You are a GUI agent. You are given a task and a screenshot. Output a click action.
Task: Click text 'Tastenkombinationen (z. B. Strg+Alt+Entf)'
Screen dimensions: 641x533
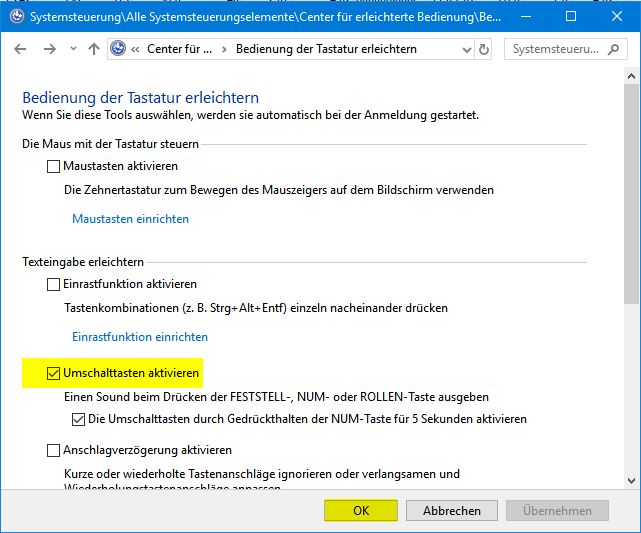click(175, 308)
